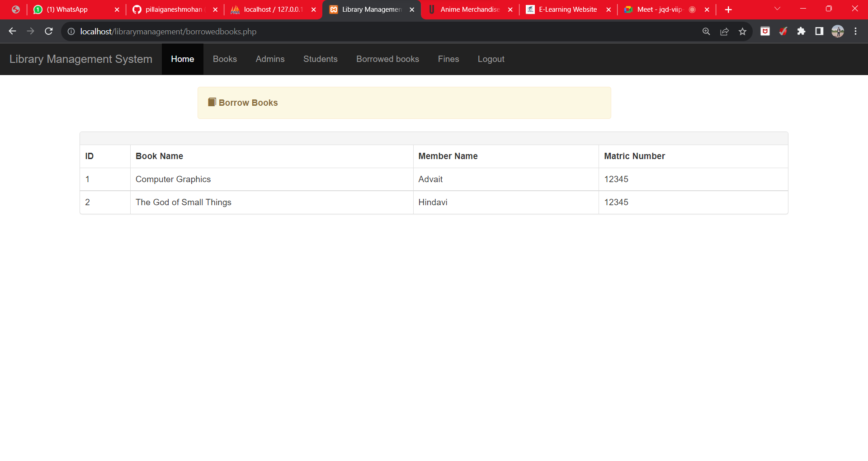
Task: Click the share icon in the address bar
Action: click(724, 31)
